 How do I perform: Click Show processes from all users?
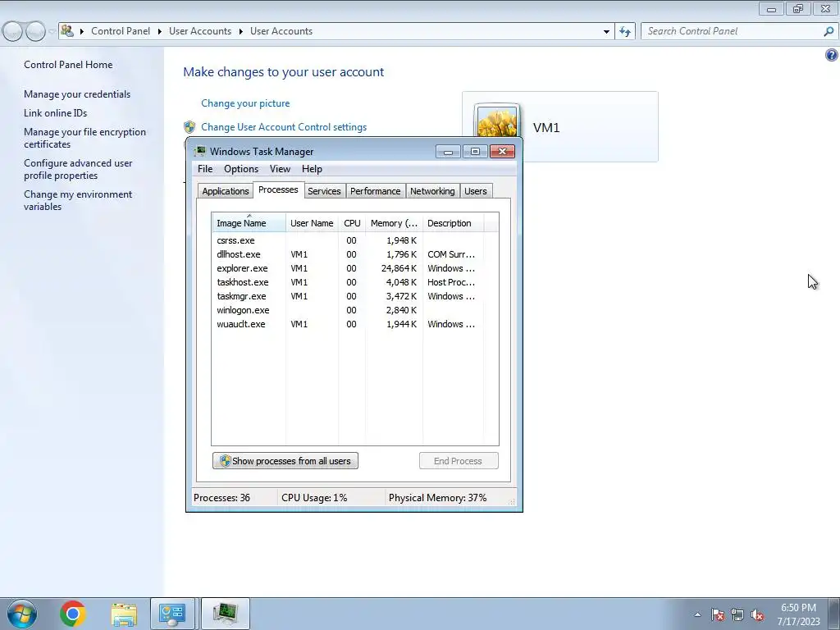coord(285,461)
